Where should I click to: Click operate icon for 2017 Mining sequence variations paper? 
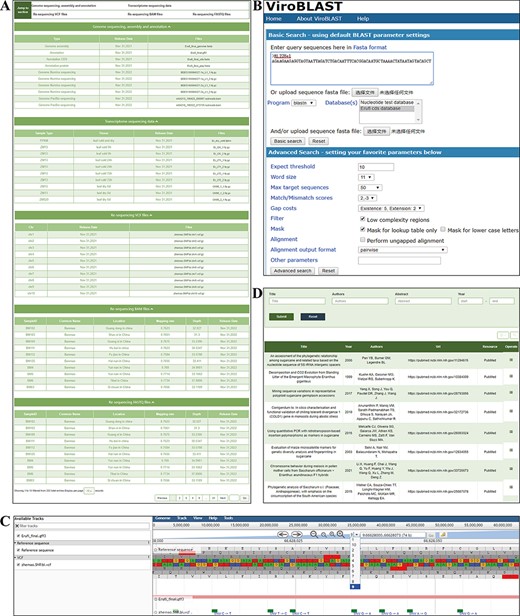point(511,393)
